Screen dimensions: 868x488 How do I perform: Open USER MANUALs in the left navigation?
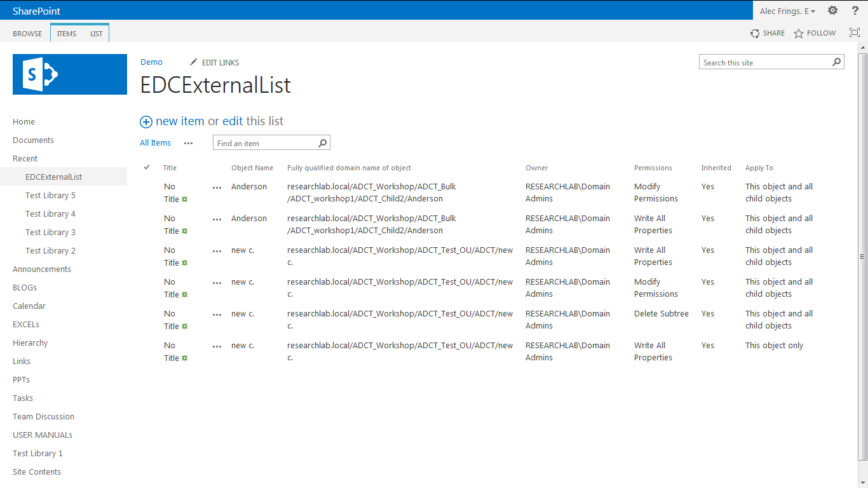43,435
